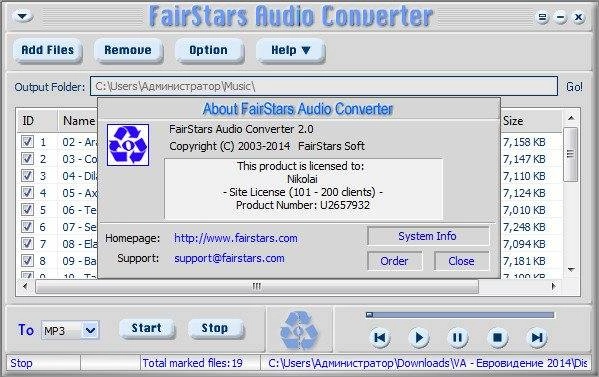Click the Output Folder path field
599x377 pixels.
pos(324,86)
